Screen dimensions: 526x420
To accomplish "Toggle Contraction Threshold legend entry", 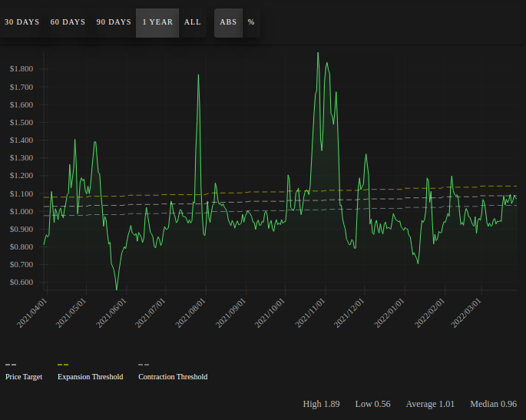I will point(173,377).
